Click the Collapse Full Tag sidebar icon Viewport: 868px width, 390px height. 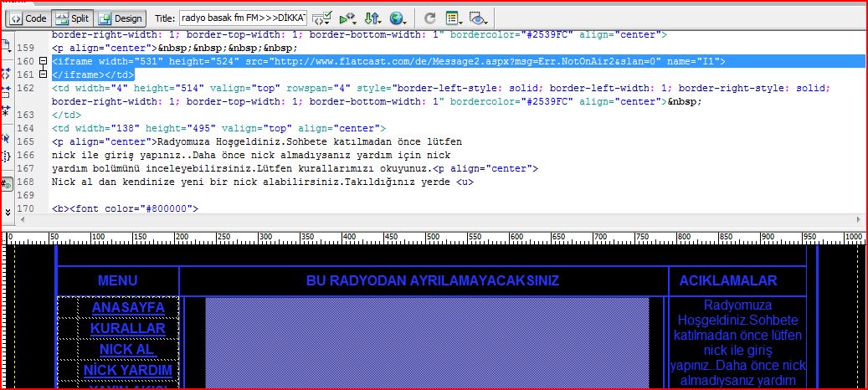click(6, 73)
